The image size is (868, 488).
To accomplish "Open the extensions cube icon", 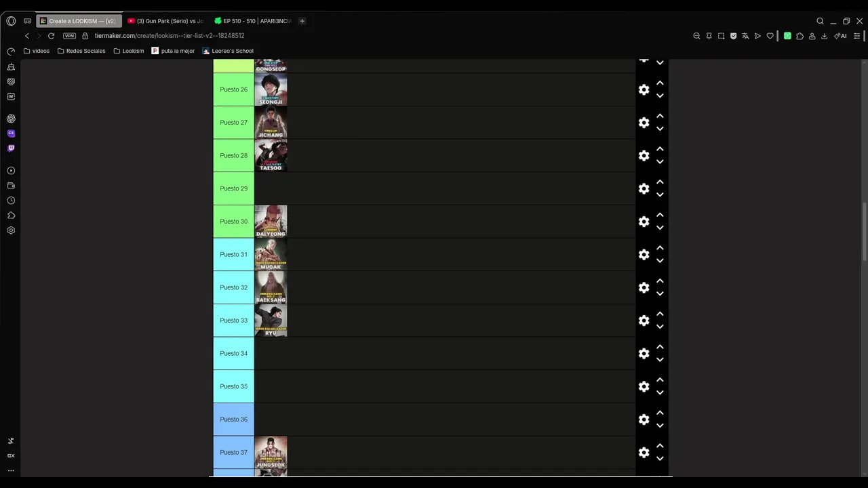I will [800, 36].
